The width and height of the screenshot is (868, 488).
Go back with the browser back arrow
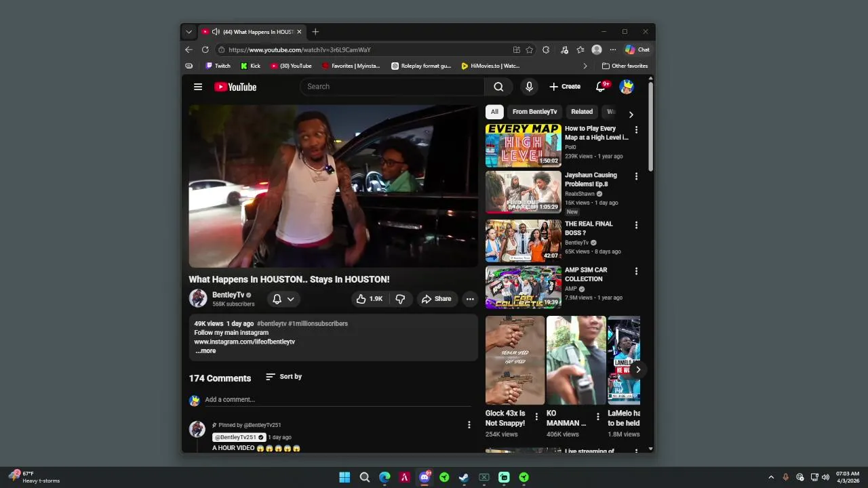189,49
